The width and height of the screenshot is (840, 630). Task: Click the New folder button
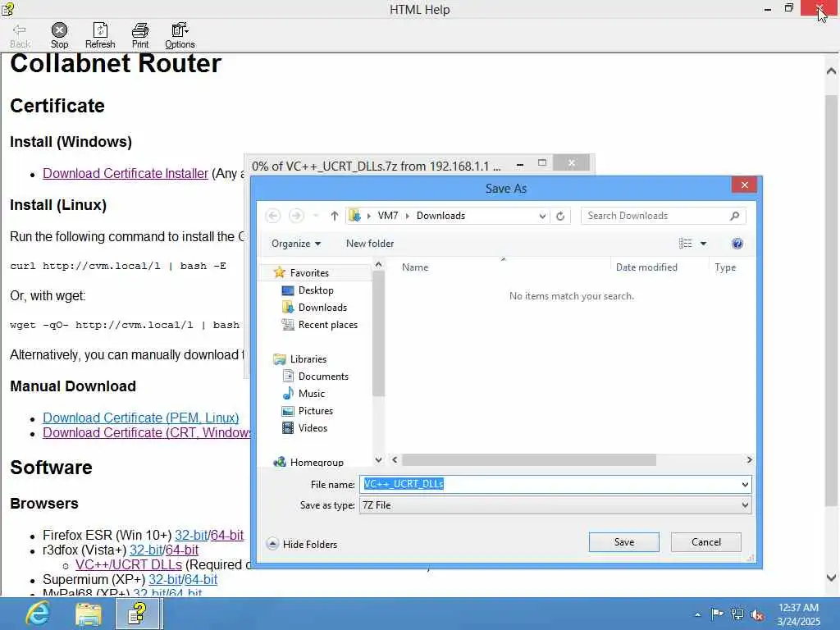pyautogui.click(x=370, y=244)
